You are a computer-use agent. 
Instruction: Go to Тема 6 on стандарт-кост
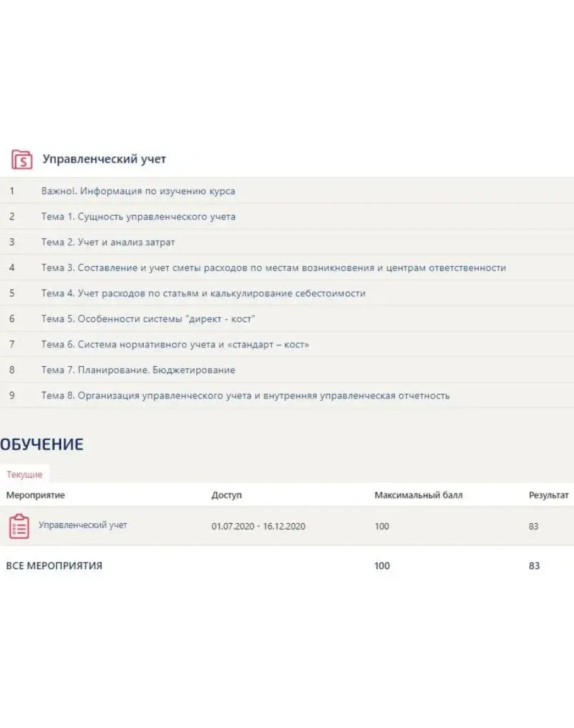click(175, 345)
